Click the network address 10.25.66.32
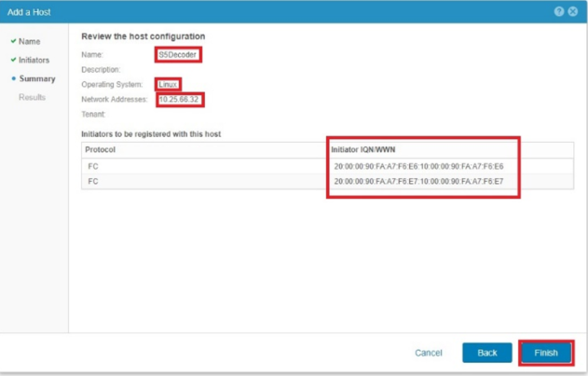Image resolution: width=588 pixels, height=376 pixels. (x=180, y=99)
